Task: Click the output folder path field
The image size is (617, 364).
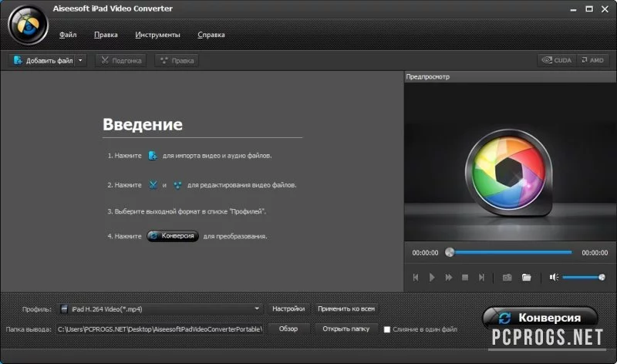Action: 160,329
